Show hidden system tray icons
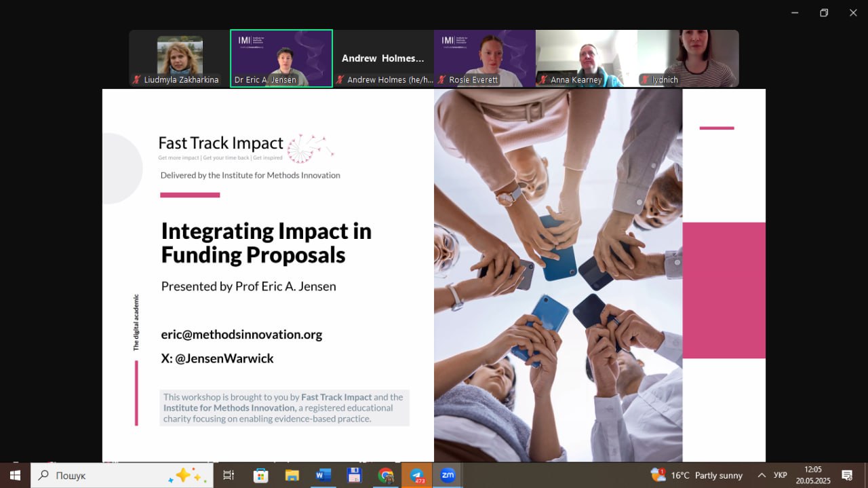The width and height of the screenshot is (868, 488). pos(762,475)
